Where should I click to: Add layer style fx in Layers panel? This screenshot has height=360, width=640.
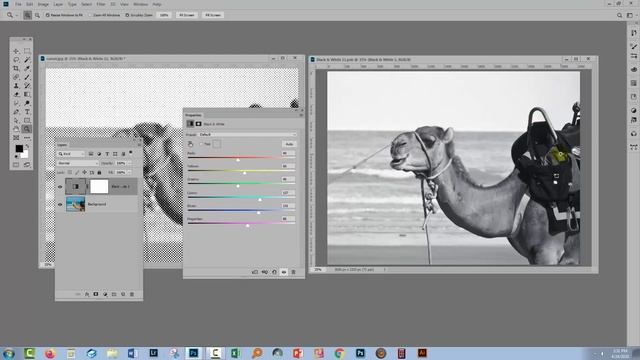[x=87, y=294]
